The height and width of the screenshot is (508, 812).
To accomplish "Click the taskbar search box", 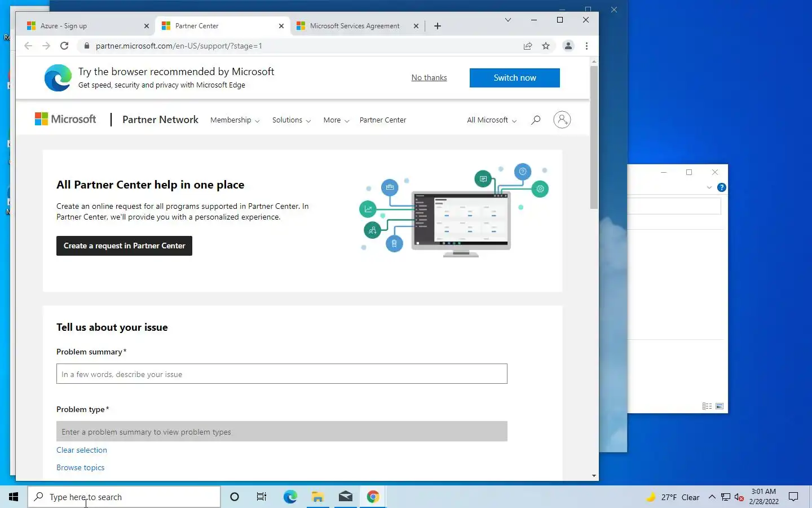I will [124, 497].
